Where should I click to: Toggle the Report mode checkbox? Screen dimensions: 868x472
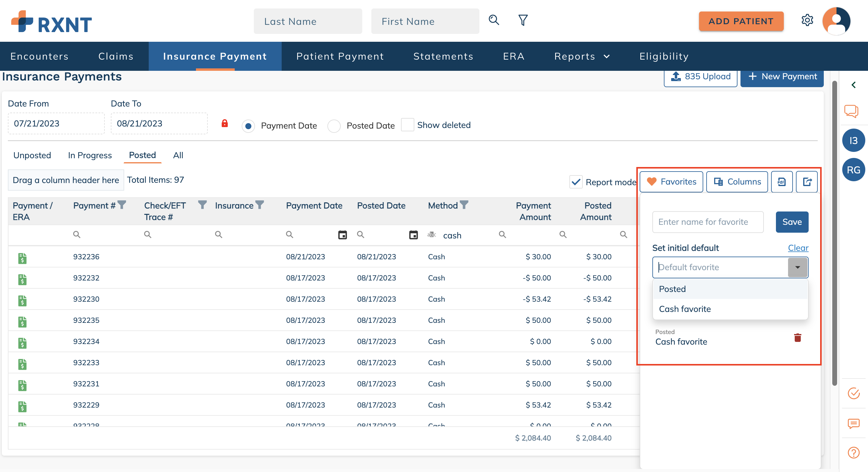(x=576, y=182)
